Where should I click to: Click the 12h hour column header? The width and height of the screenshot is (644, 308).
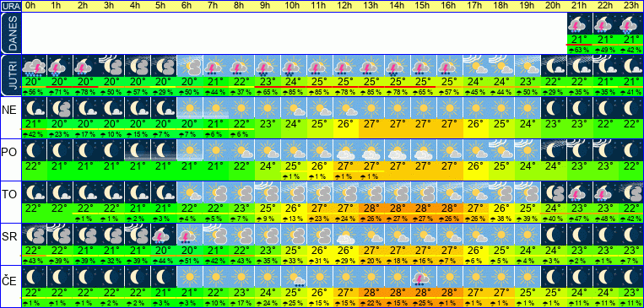click(345, 6)
